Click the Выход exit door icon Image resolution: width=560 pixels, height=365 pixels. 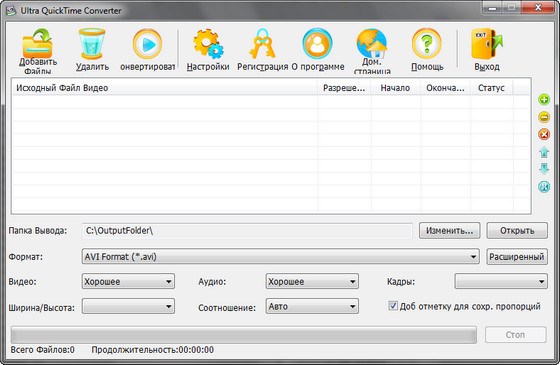pos(487,44)
